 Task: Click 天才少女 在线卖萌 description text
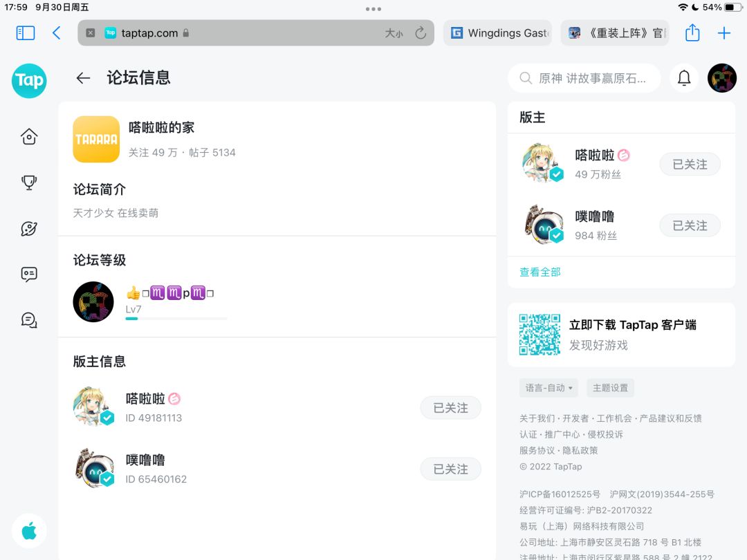(x=116, y=213)
